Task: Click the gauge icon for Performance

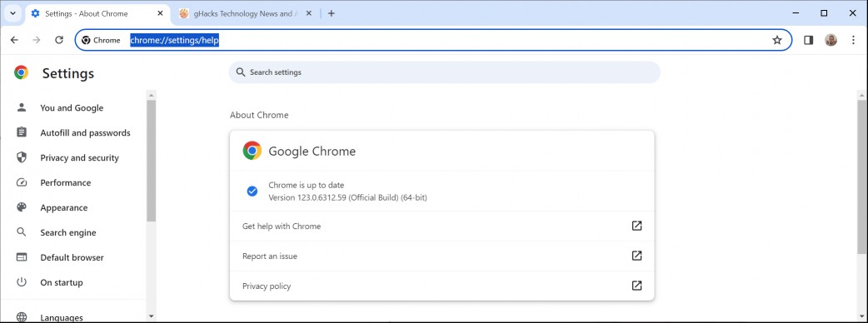Action: point(22,182)
